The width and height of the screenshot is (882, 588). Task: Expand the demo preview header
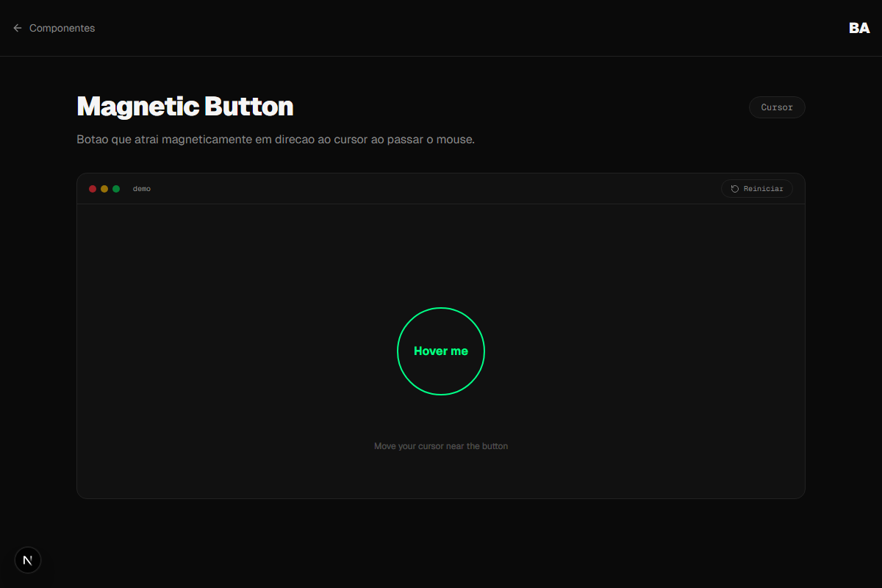click(441, 188)
